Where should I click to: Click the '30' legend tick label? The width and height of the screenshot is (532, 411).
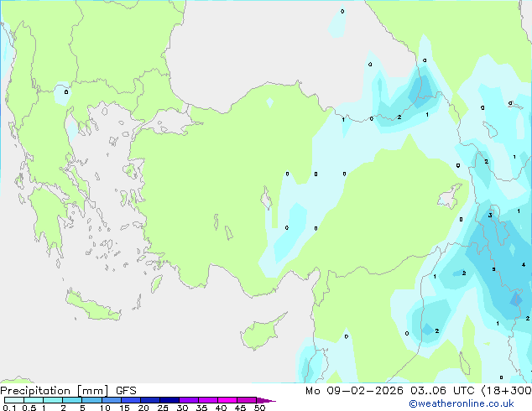click(182, 408)
